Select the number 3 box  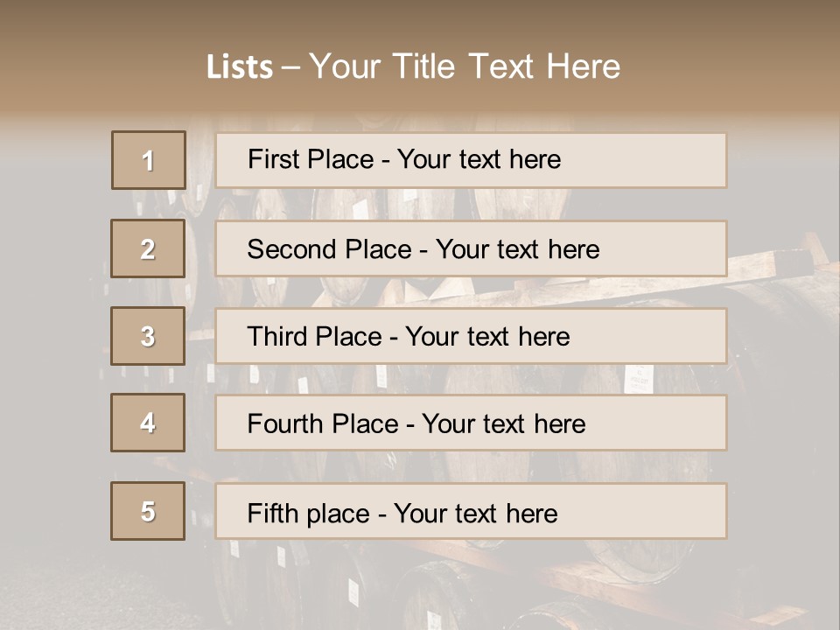(148, 336)
